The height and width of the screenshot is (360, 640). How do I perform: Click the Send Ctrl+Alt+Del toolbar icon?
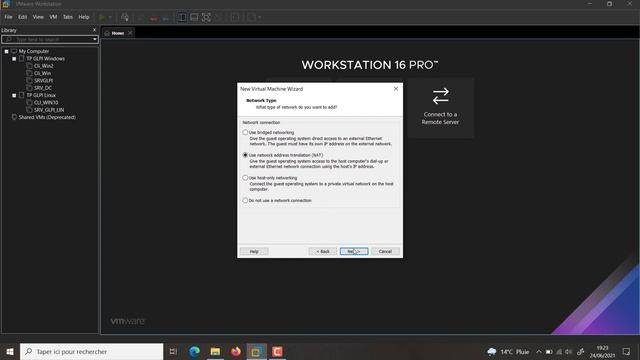pos(125,17)
